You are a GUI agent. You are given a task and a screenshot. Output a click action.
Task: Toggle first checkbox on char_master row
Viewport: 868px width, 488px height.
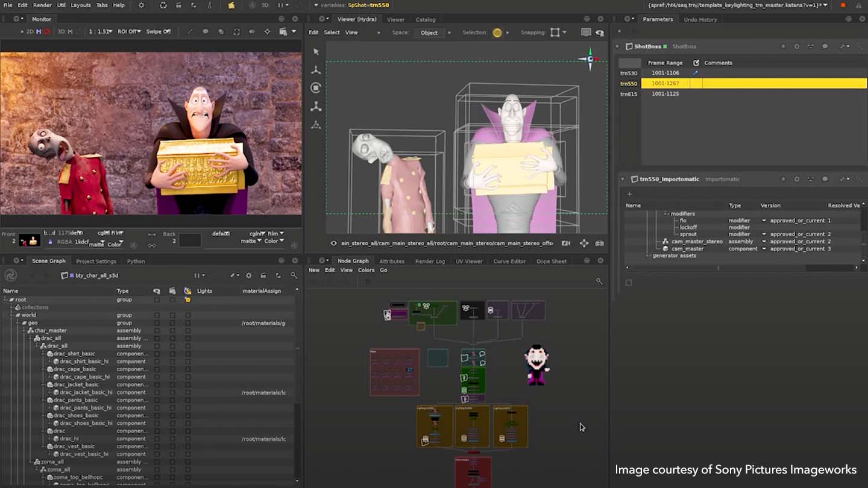click(157, 331)
